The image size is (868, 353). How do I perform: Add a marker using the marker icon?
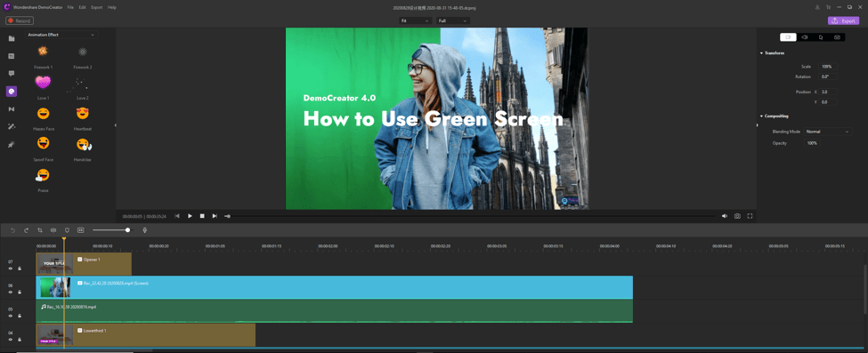tap(67, 230)
